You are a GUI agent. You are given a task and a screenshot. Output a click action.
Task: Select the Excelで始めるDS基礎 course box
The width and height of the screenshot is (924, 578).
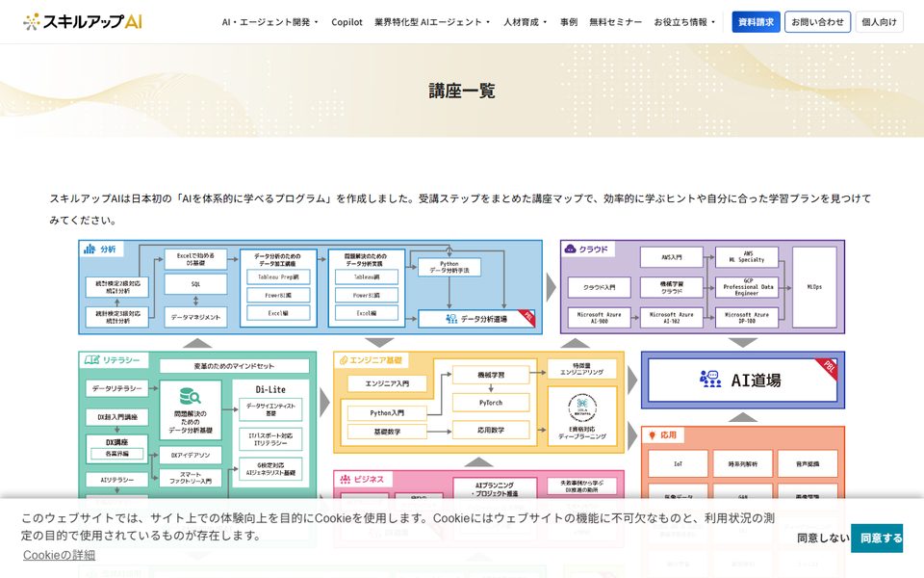click(195, 259)
